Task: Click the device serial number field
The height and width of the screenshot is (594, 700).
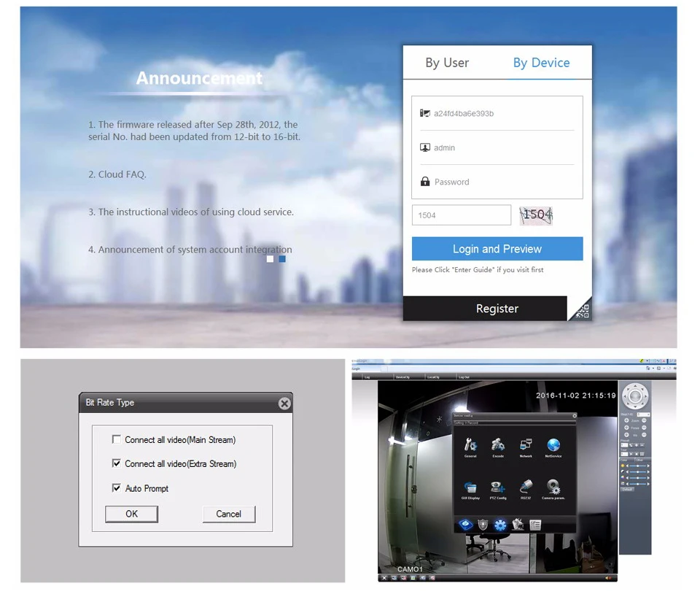Action: [497, 113]
